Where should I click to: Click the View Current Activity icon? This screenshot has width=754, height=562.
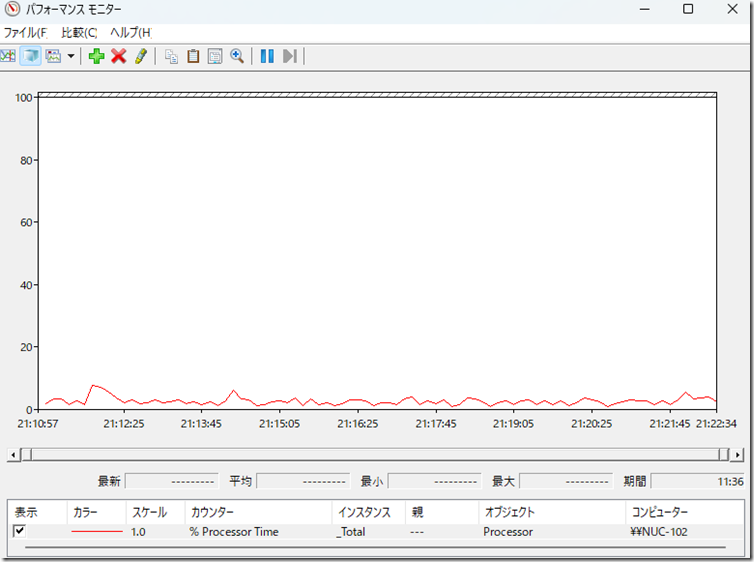click(x=8, y=56)
